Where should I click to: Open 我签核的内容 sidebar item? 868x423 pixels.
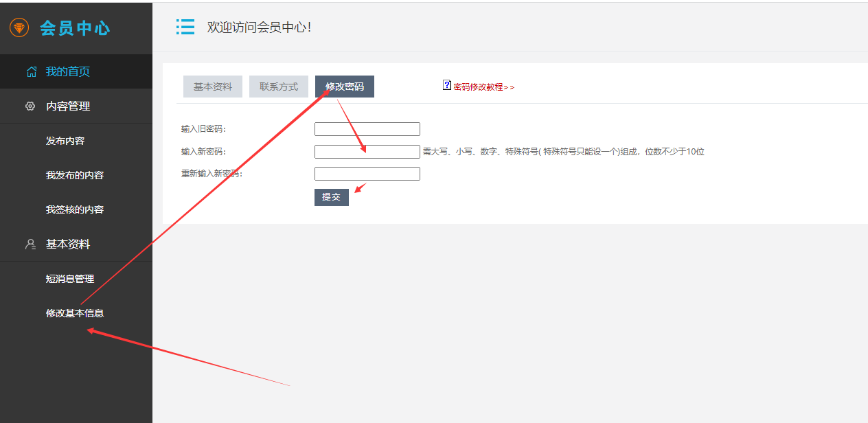click(x=74, y=209)
